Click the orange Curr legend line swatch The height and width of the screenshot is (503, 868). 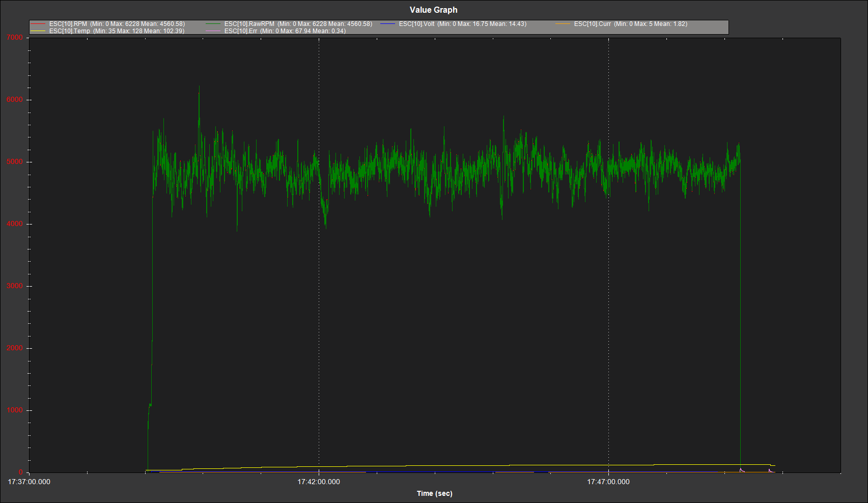point(564,24)
